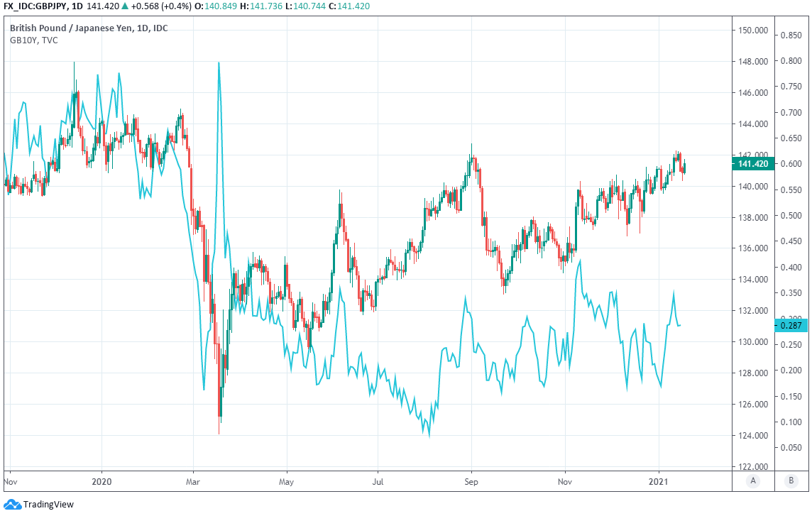
Task: Toggle the B scale button
Action: pyautogui.click(x=791, y=481)
